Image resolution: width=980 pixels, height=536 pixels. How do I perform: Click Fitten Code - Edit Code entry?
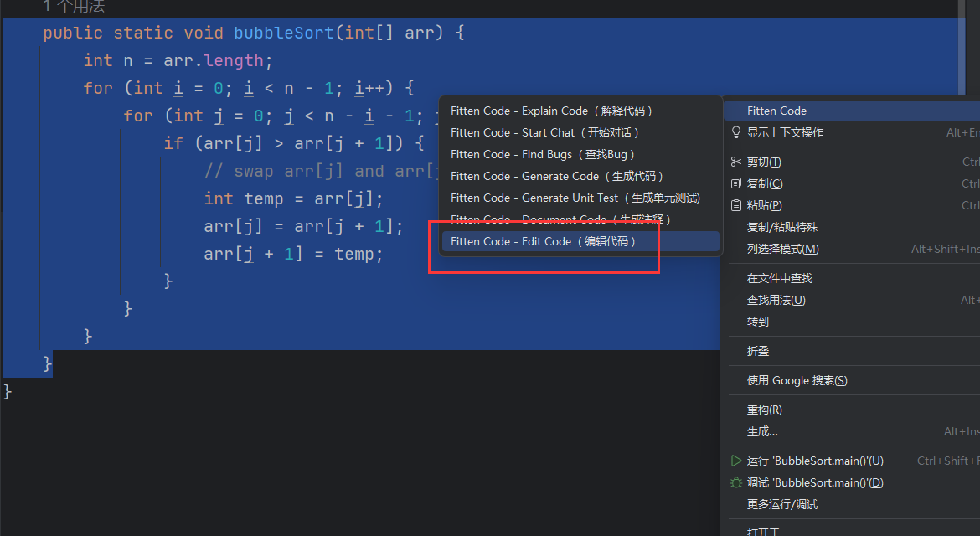coord(580,241)
